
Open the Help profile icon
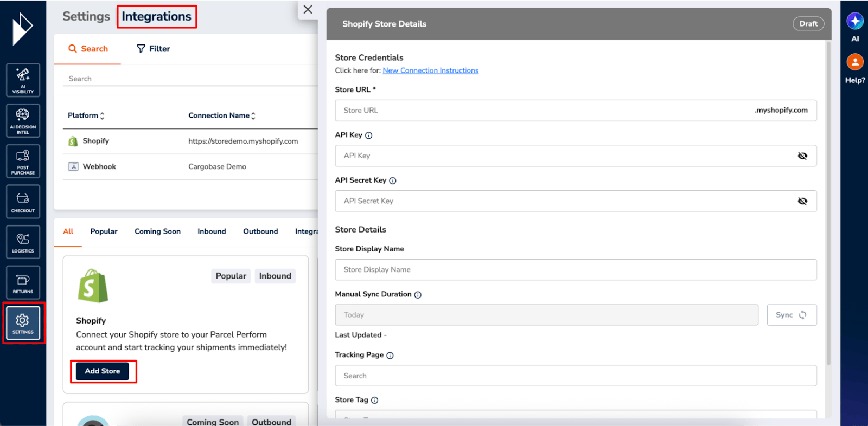(x=855, y=62)
